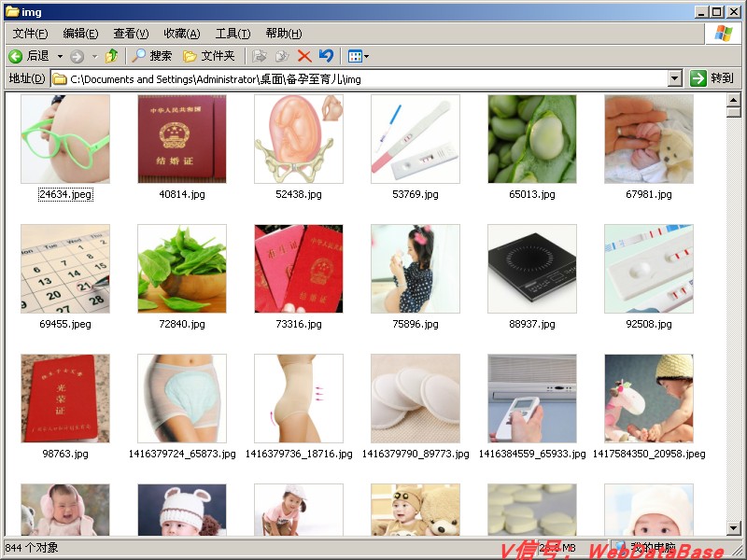Select thumbnail 40814.jpg marriage certificate

182,138
